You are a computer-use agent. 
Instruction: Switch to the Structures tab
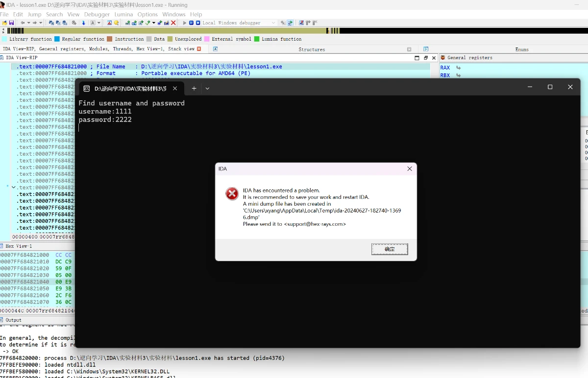pyautogui.click(x=312, y=49)
